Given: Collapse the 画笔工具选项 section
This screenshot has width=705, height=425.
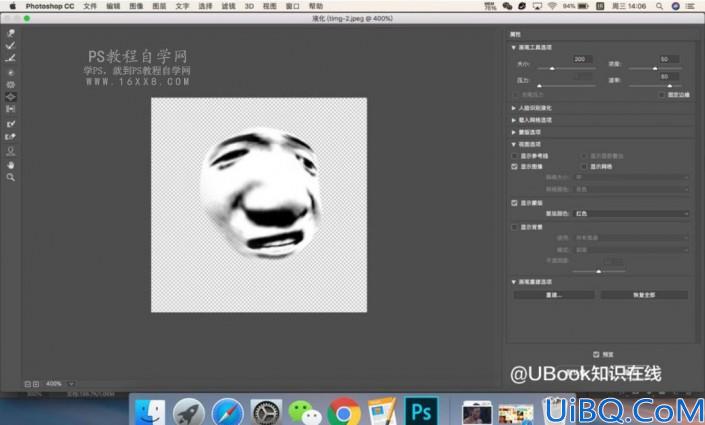Looking at the screenshot, I should pyautogui.click(x=513, y=47).
